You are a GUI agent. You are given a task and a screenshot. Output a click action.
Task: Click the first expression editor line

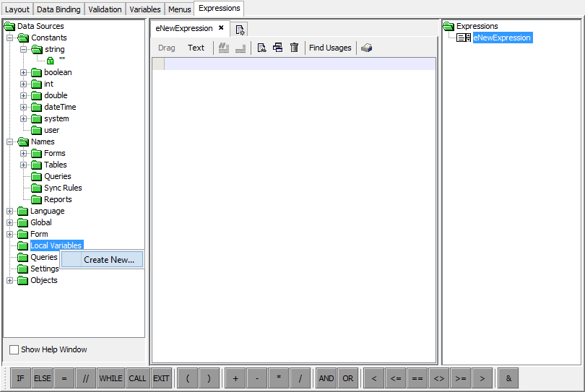tap(300, 64)
